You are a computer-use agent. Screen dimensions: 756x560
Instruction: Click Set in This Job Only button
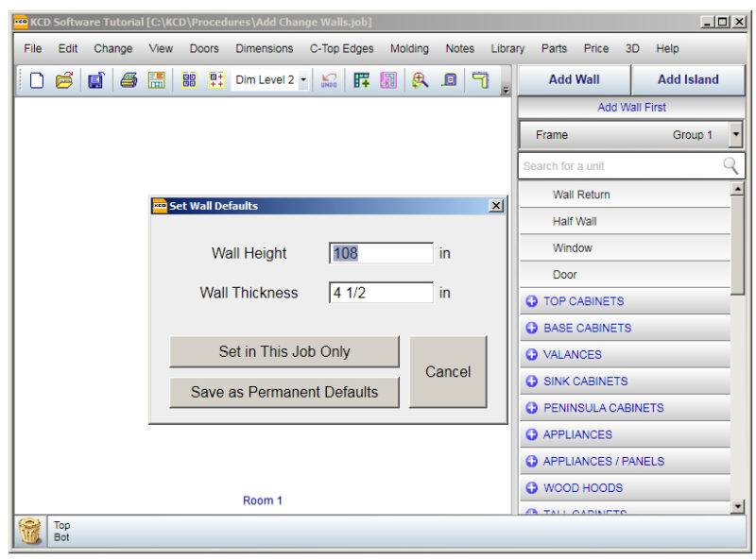pyautogui.click(x=284, y=351)
